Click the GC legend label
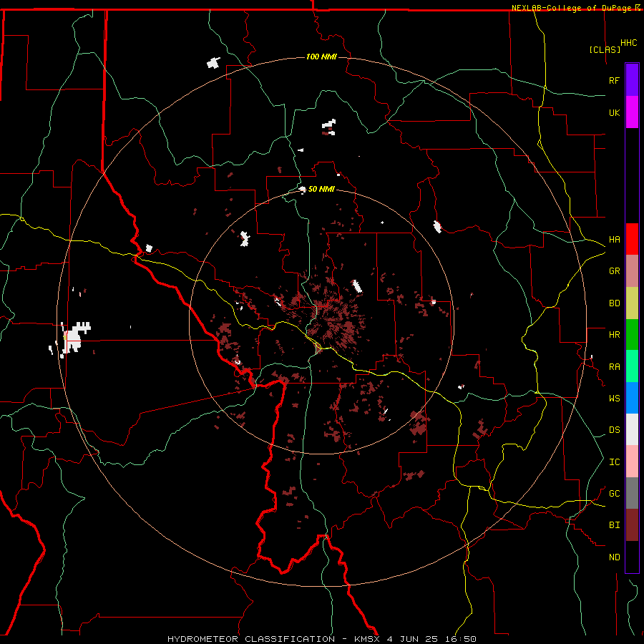 point(615,493)
